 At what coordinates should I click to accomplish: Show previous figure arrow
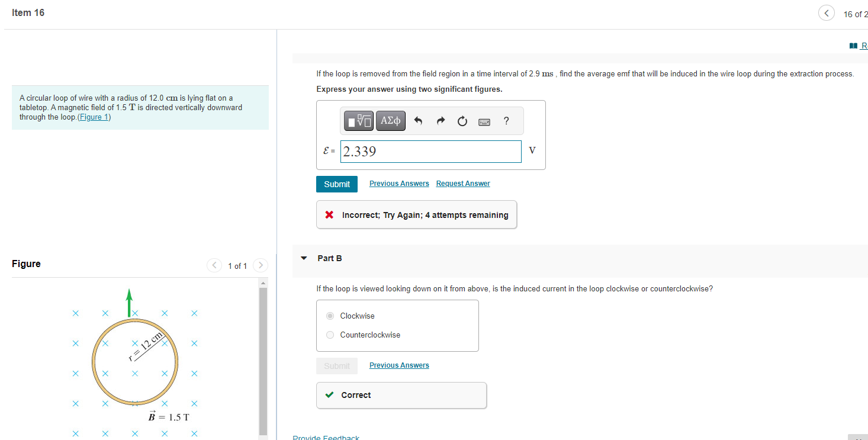214,265
